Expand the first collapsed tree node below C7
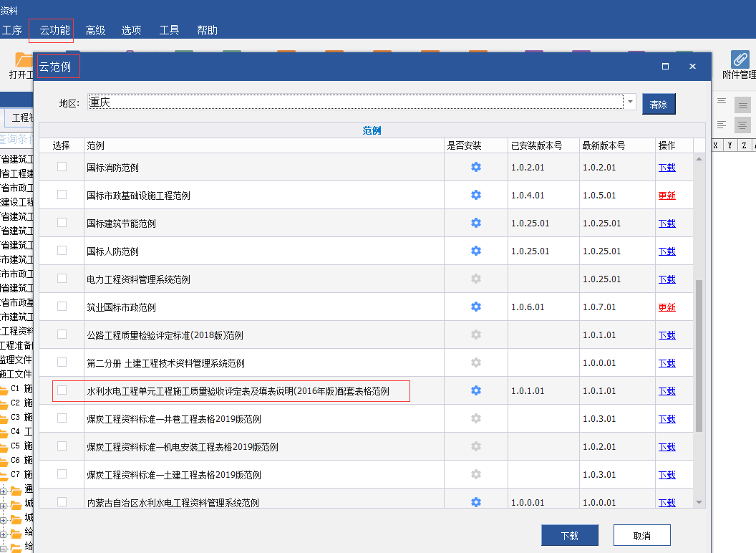 pyautogui.click(x=3, y=491)
